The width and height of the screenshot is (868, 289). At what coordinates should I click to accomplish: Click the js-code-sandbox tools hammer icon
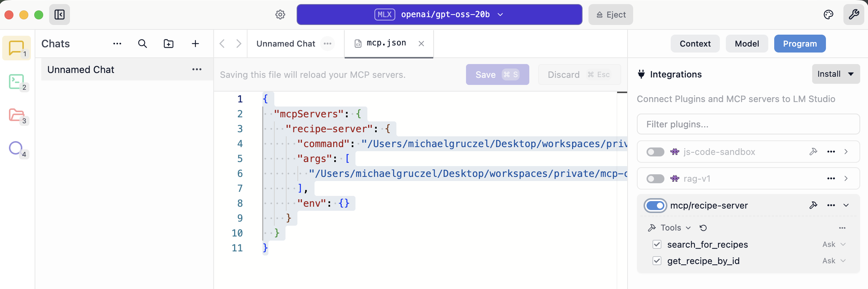point(813,152)
